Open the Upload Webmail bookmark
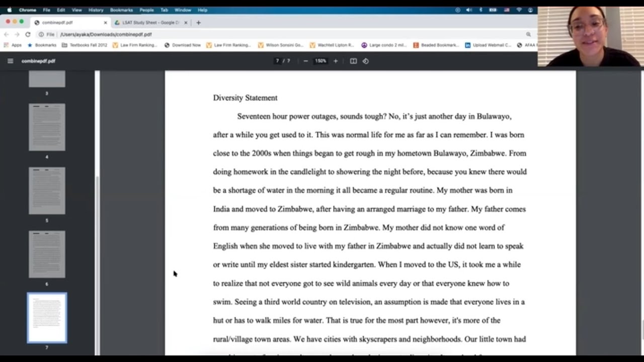The image size is (644, 362). (488, 45)
